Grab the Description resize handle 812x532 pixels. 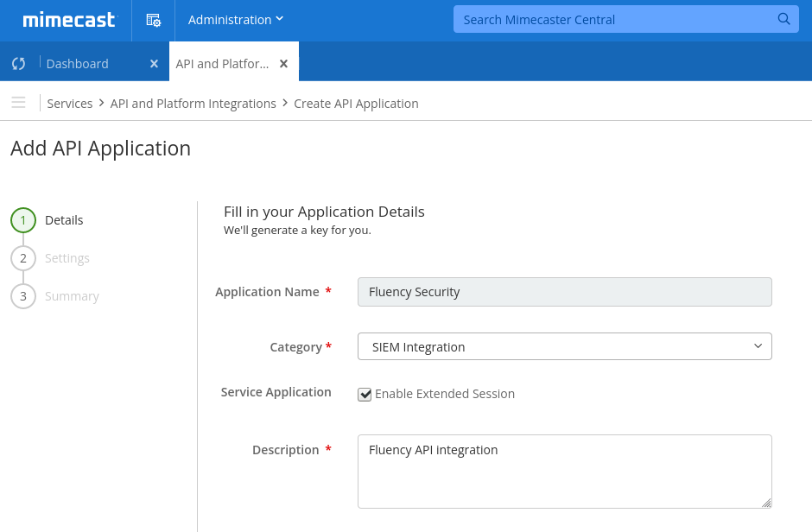tap(767, 503)
